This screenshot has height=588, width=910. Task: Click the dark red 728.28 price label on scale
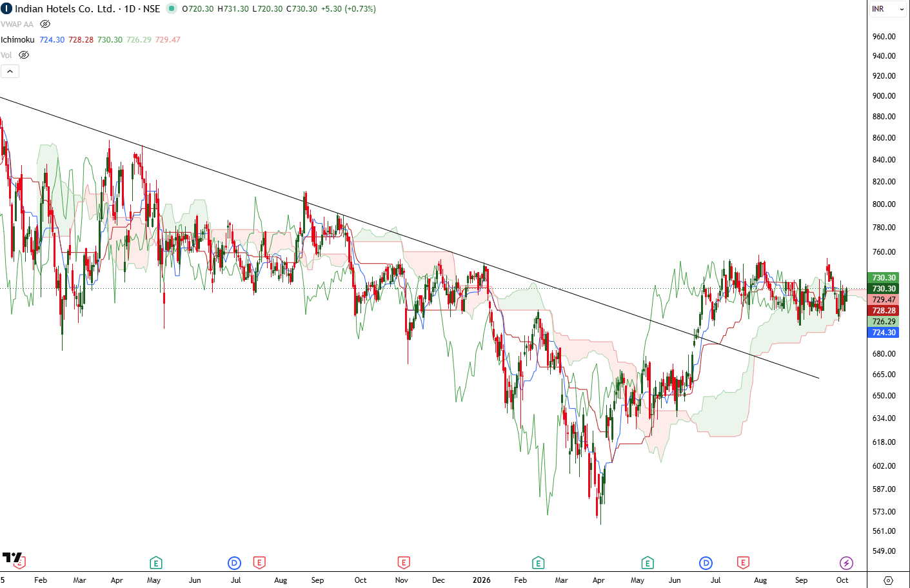(x=884, y=311)
